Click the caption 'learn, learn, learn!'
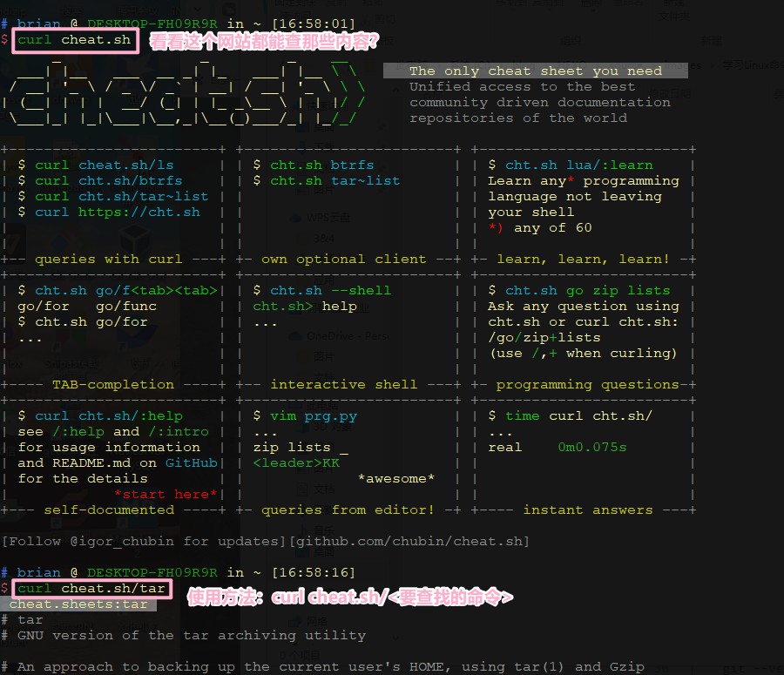Screen dimensions: 784x675 (583, 259)
